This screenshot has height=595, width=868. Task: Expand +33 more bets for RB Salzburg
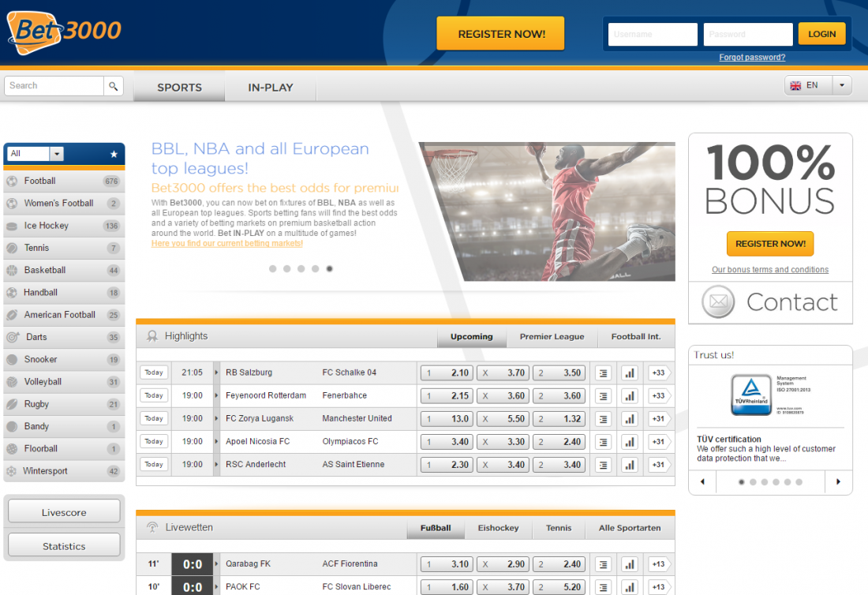click(x=659, y=373)
